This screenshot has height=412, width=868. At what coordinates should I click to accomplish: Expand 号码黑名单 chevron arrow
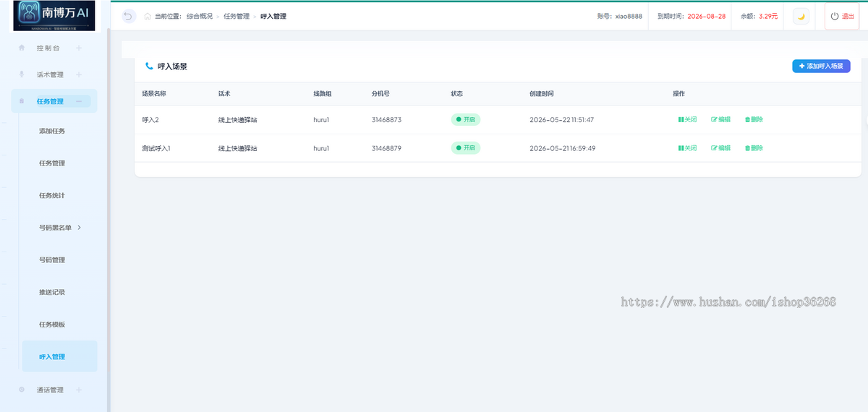[79, 228]
